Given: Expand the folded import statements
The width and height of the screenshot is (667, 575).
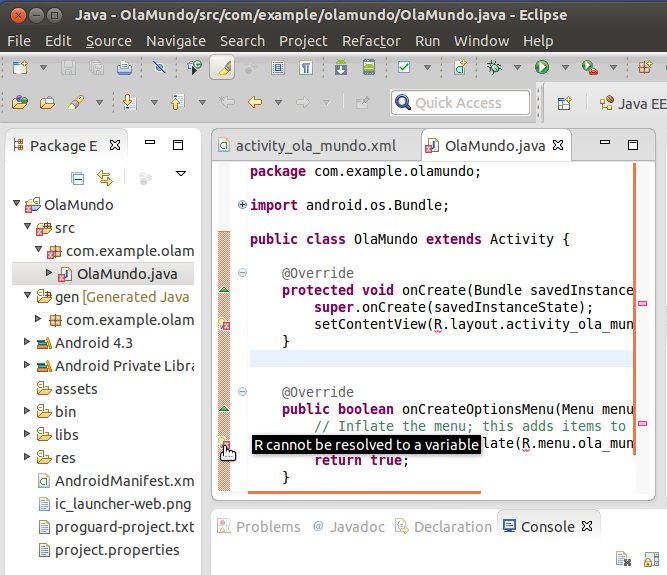Looking at the screenshot, I should [x=242, y=205].
